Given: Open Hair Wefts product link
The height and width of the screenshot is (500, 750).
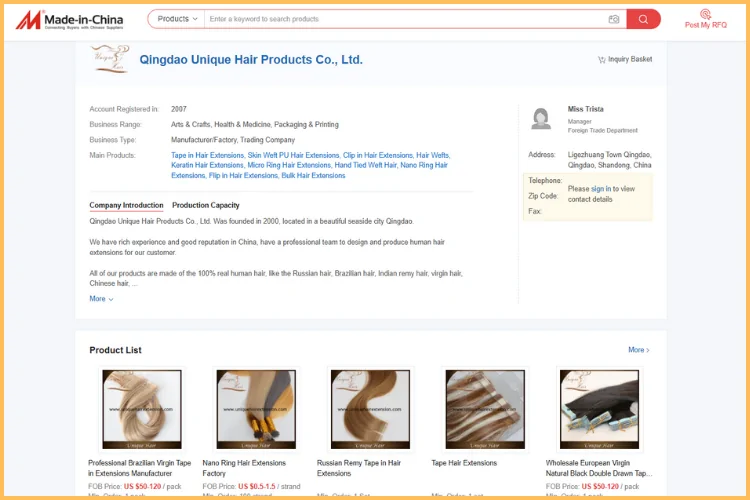Looking at the screenshot, I should [433, 156].
